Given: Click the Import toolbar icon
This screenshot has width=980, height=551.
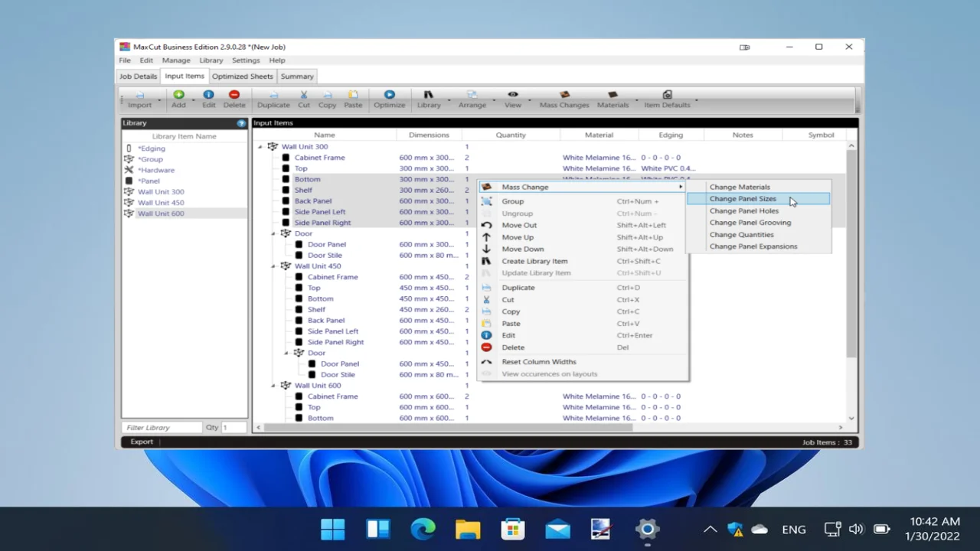Looking at the screenshot, I should click(x=139, y=95).
